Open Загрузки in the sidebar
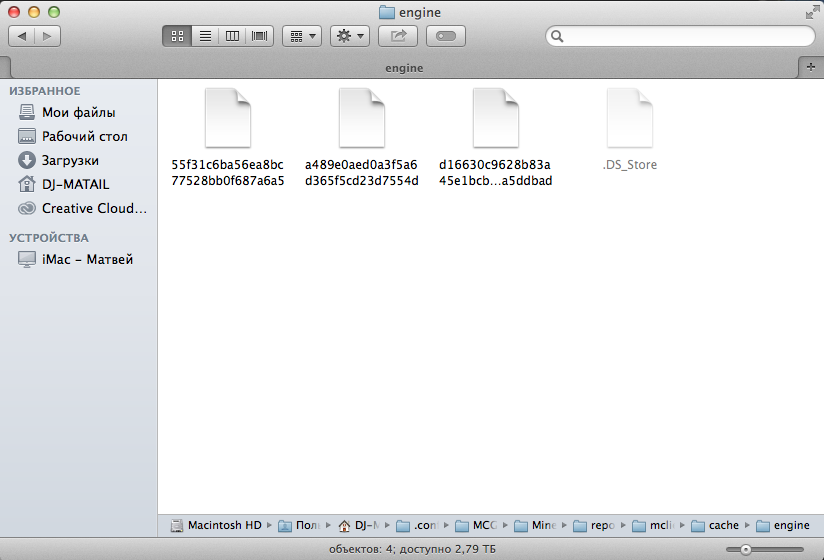The height and width of the screenshot is (560, 824). (x=70, y=160)
